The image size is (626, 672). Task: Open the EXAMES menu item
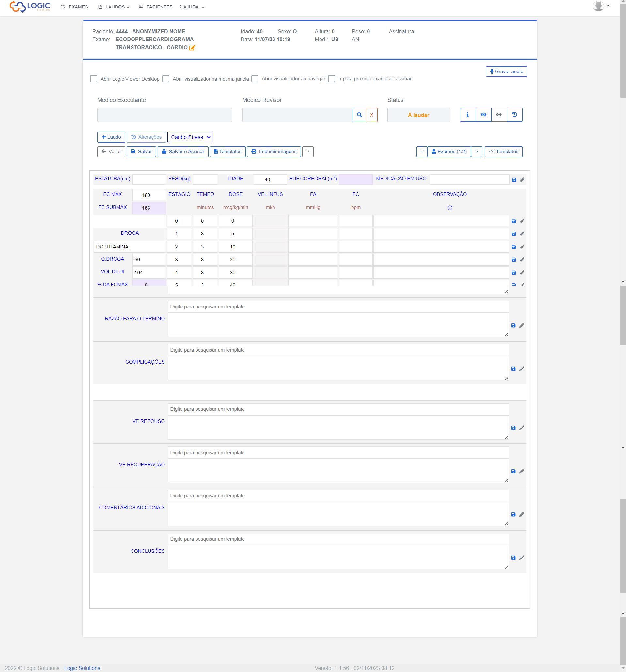(74, 7)
